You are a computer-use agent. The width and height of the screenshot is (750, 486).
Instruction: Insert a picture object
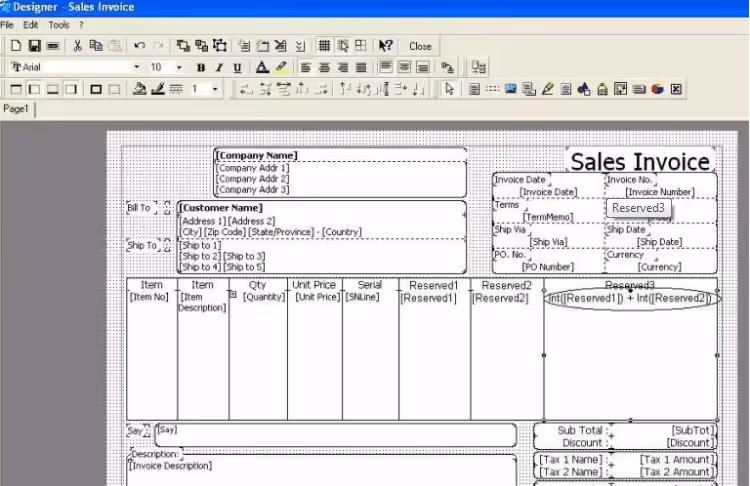pos(511,89)
